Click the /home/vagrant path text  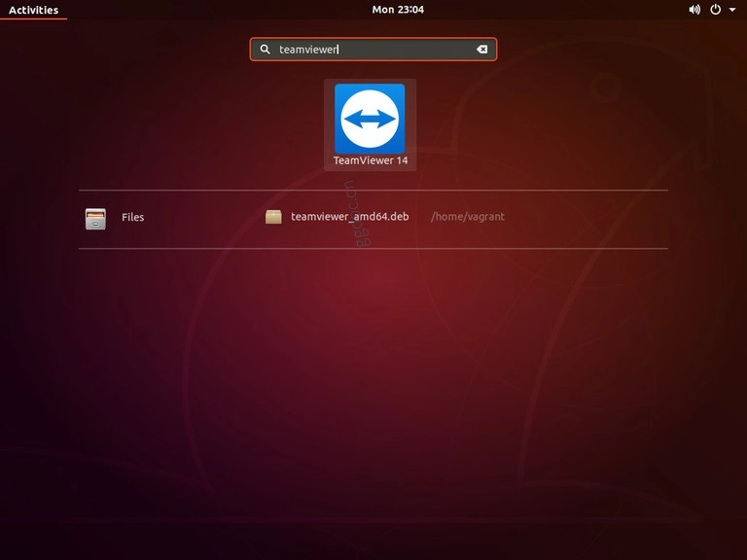coord(467,217)
